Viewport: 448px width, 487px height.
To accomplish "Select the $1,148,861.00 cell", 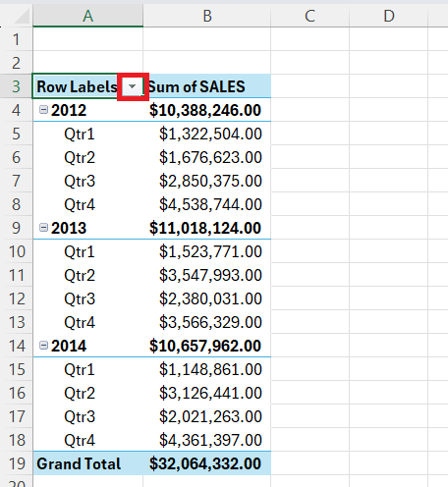I will point(207,369).
